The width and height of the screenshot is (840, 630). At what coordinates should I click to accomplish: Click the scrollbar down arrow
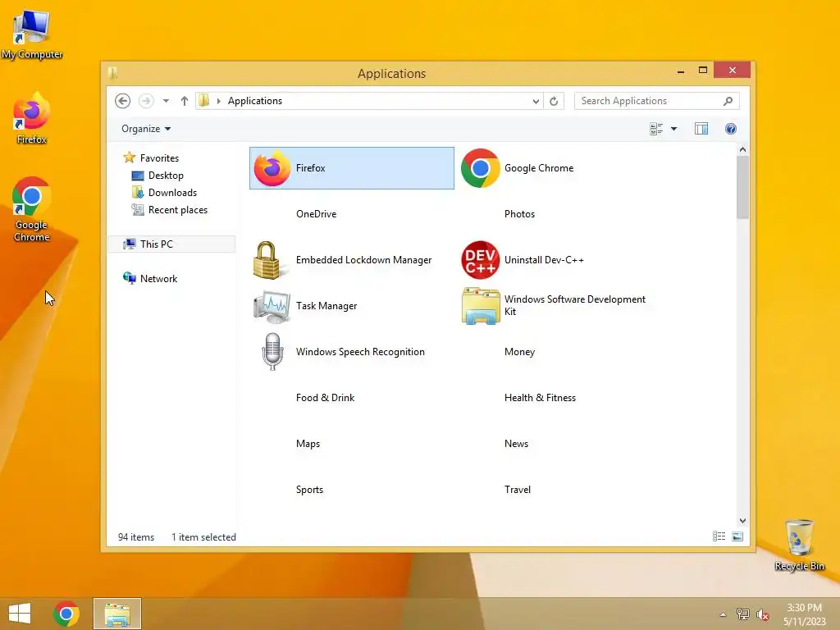(742, 521)
